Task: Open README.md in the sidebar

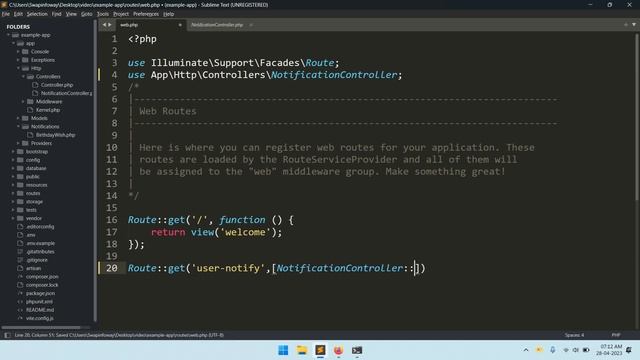Action: pos(40,310)
